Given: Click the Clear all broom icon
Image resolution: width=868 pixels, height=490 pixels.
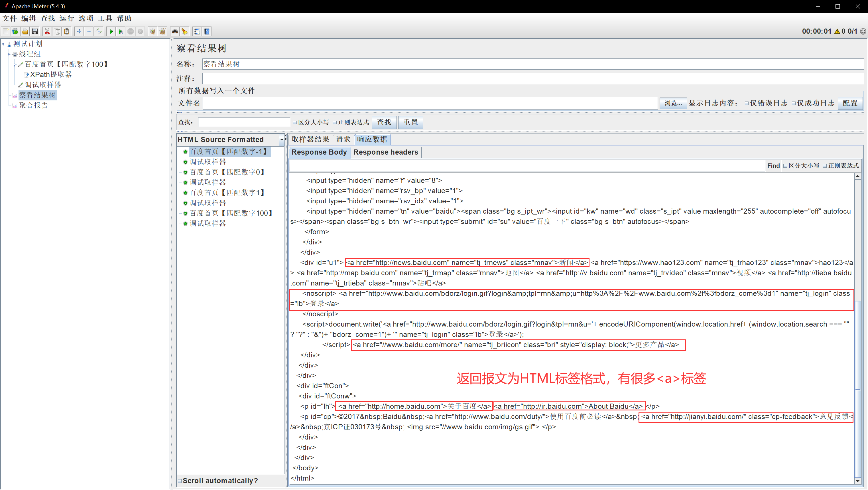Looking at the screenshot, I should click(162, 31).
